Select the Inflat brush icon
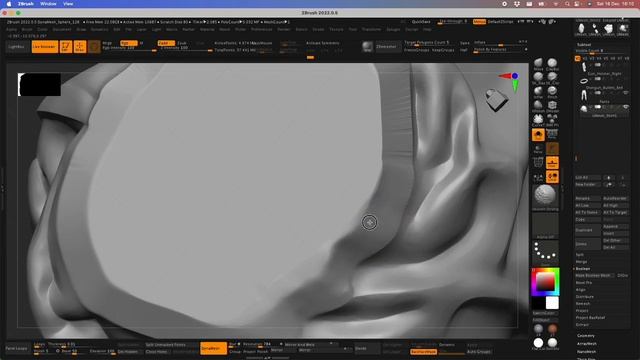 538,91
